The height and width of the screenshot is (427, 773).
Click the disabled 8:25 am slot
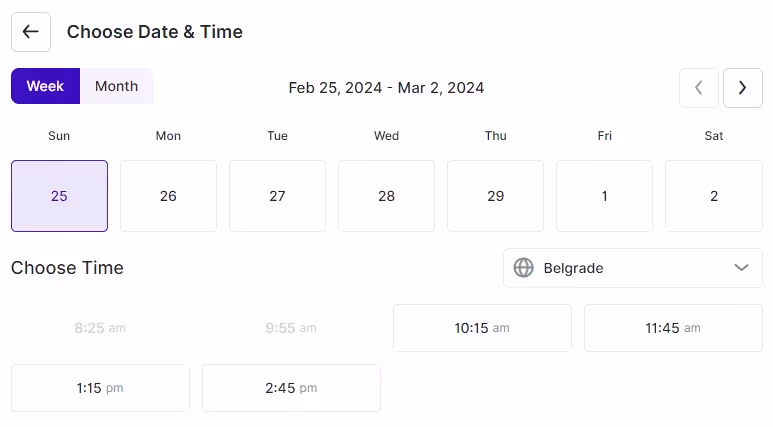coord(100,328)
